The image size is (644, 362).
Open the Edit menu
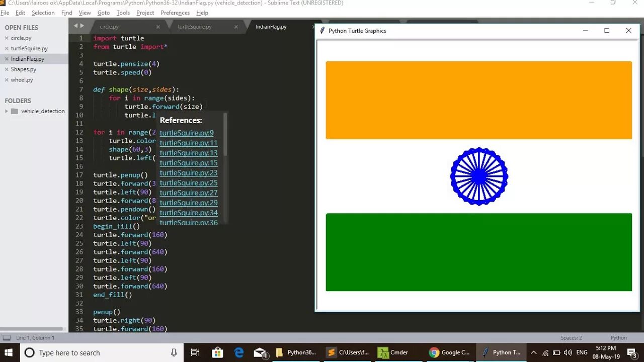coord(20,13)
